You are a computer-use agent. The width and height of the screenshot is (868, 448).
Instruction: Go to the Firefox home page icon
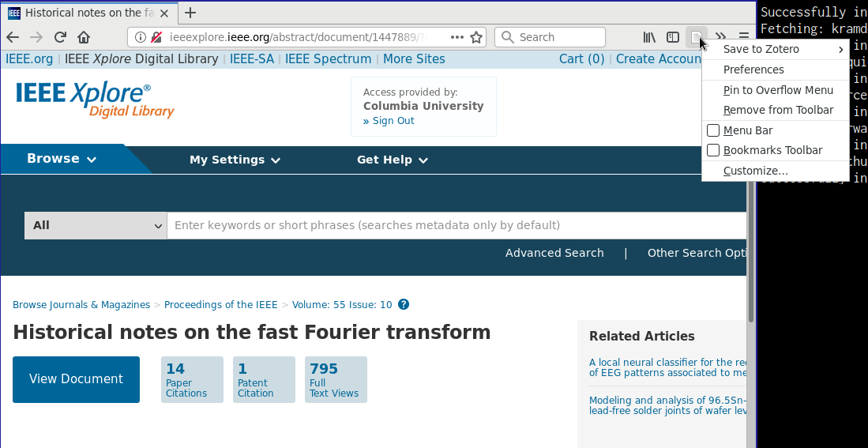[84, 37]
